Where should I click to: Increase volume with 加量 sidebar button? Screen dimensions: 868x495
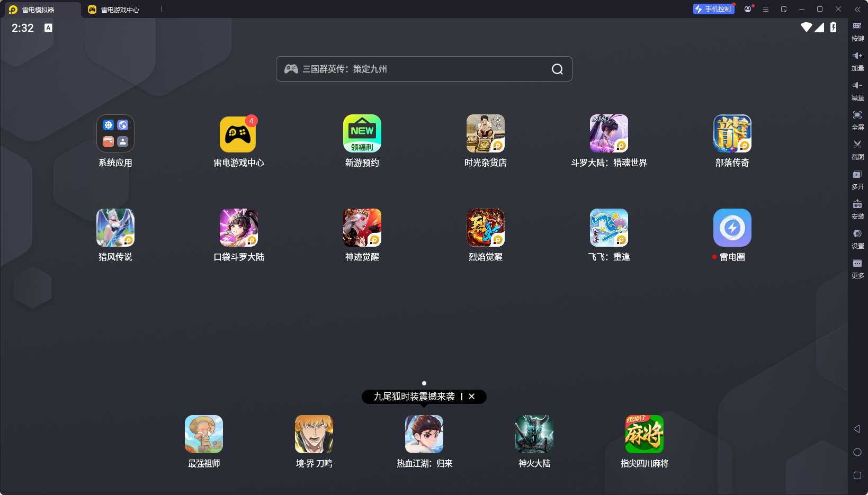pos(857,61)
